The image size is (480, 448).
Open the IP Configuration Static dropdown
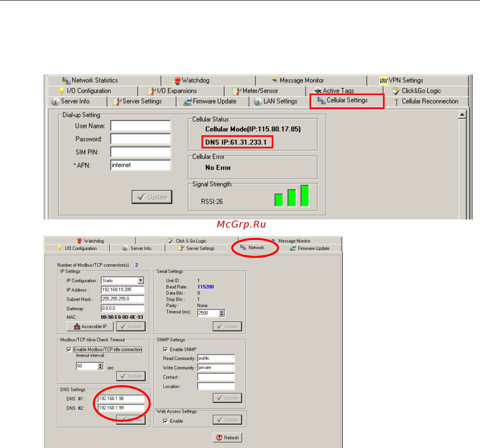pos(141,280)
